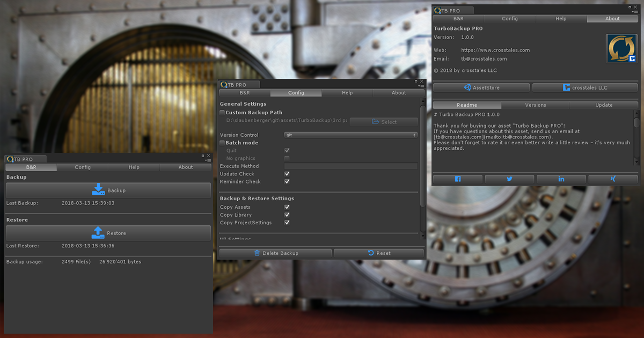644x338 pixels.
Task: Uncheck the Copy Library option
Action: [x=287, y=215]
